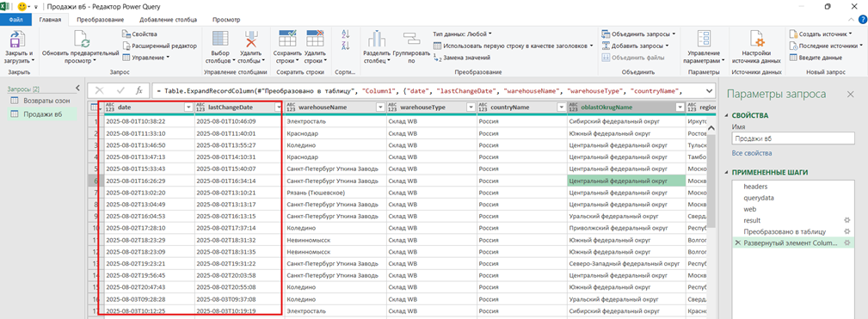The image size is (868, 319).
Task: Open filter dropdown of oblastOkrugName column
Action: 680,107
